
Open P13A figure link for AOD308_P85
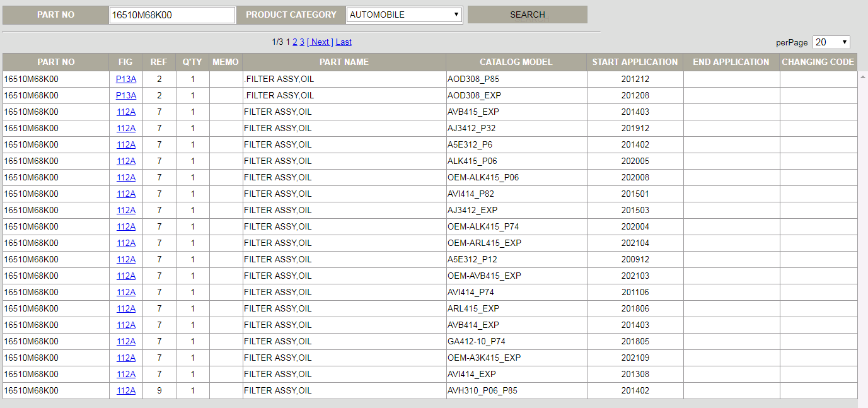pyautogui.click(x=126, y=79)
